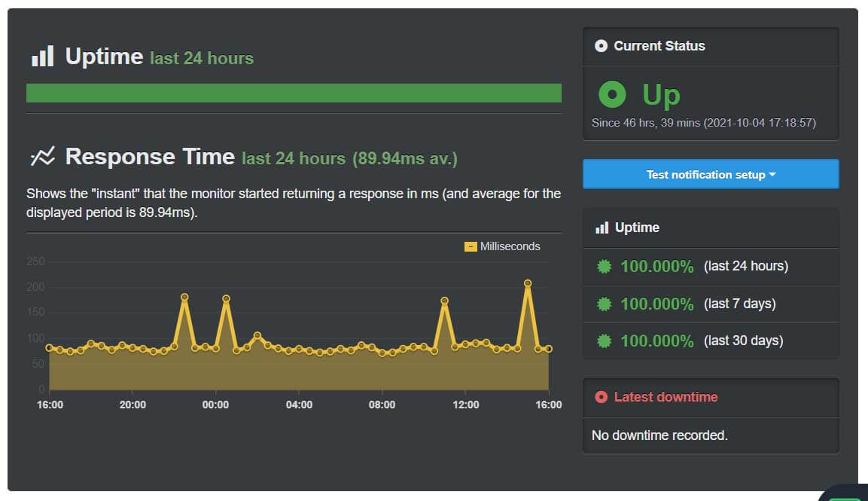Screen dimensions: 868x501
Task: Select the Response Time section header
Action: pos(150,156)
